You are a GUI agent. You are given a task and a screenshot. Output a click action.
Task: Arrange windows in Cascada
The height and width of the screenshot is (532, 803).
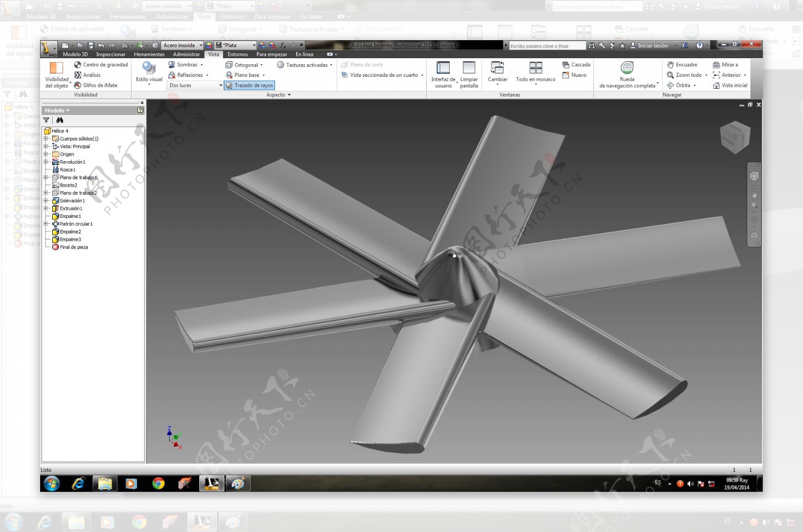tap(576, 65)
